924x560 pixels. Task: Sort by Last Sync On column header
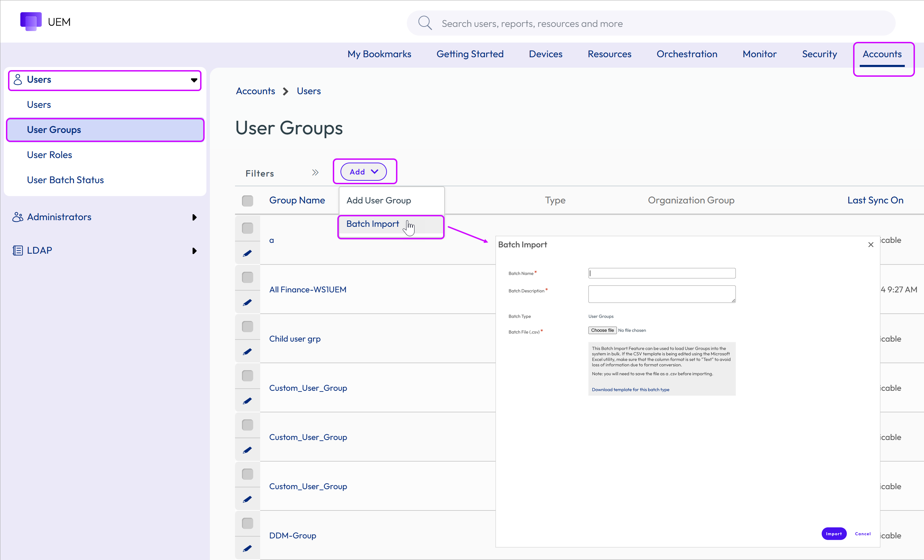875,200
